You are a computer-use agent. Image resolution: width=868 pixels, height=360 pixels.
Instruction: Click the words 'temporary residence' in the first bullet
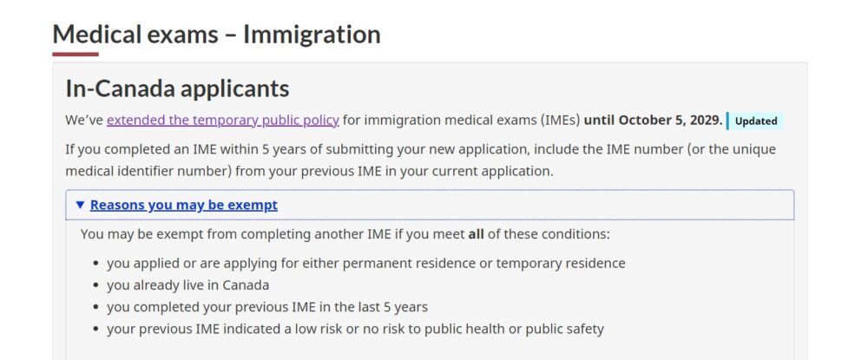561,263
